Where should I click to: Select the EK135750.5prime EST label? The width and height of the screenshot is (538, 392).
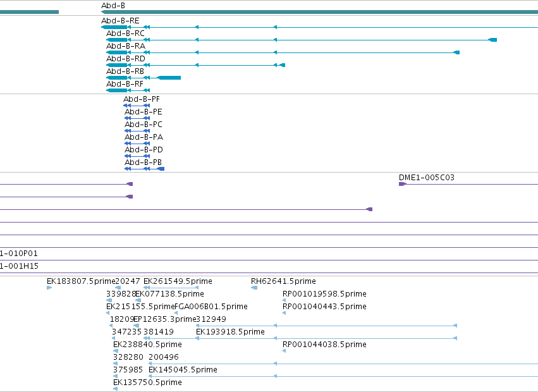point(147,383)
